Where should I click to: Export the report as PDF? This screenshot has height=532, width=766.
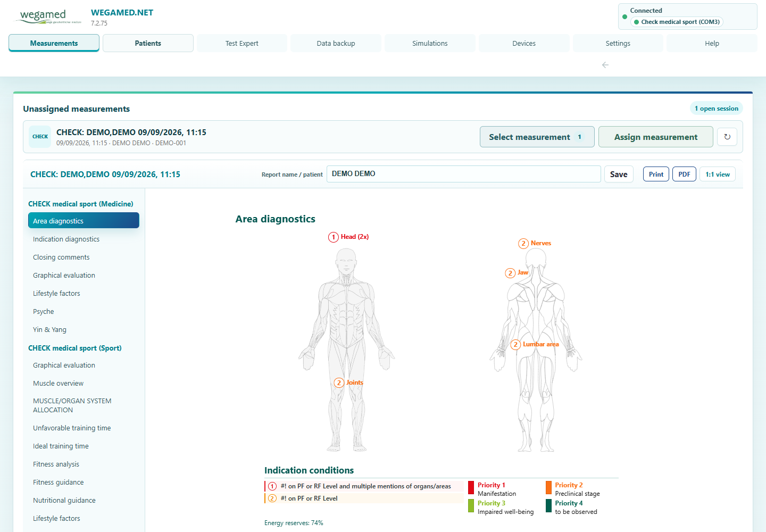(x=684, y=174)
